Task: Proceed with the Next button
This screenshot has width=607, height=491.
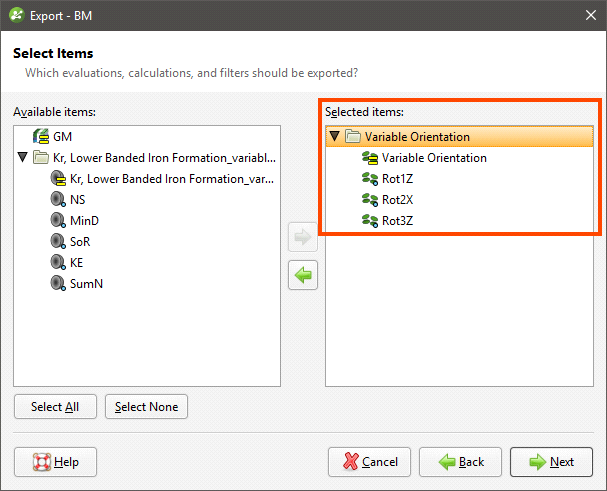Action: pyautogui.click(x=551, y=462)
